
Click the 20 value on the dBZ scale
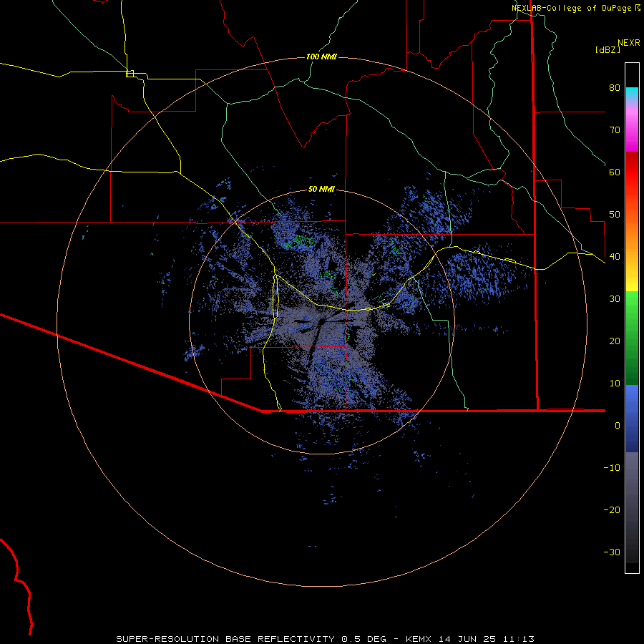pos(615,341)
